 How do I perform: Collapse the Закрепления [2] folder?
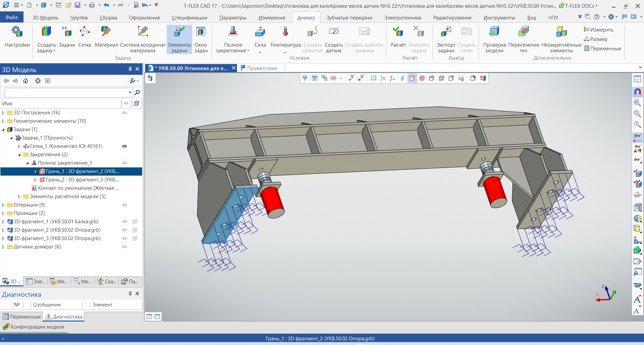pyautogui.click(x=19, y=155)
